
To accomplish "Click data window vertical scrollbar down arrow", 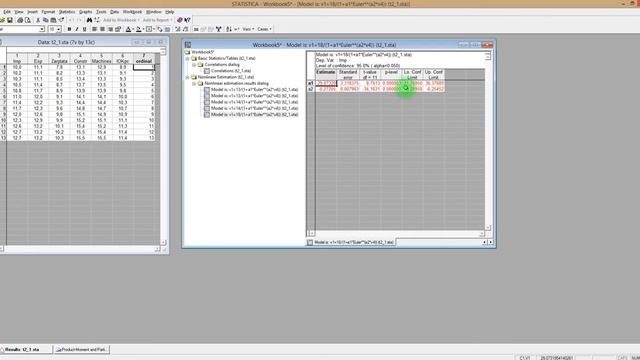I will point(163,242).
